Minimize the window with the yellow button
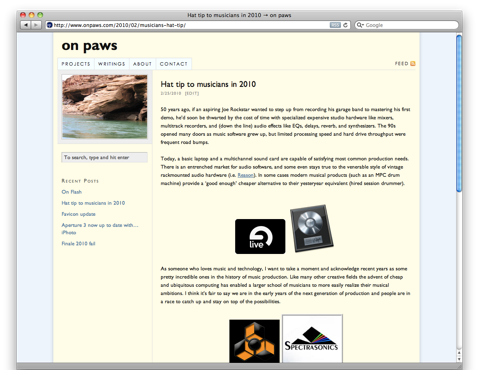This screenshot has height=370, width=479. [32, 15]
